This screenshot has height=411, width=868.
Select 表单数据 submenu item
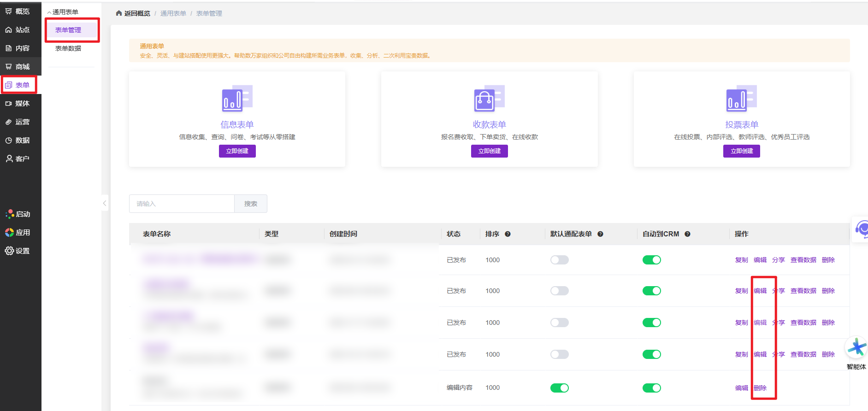pos(68,48)
